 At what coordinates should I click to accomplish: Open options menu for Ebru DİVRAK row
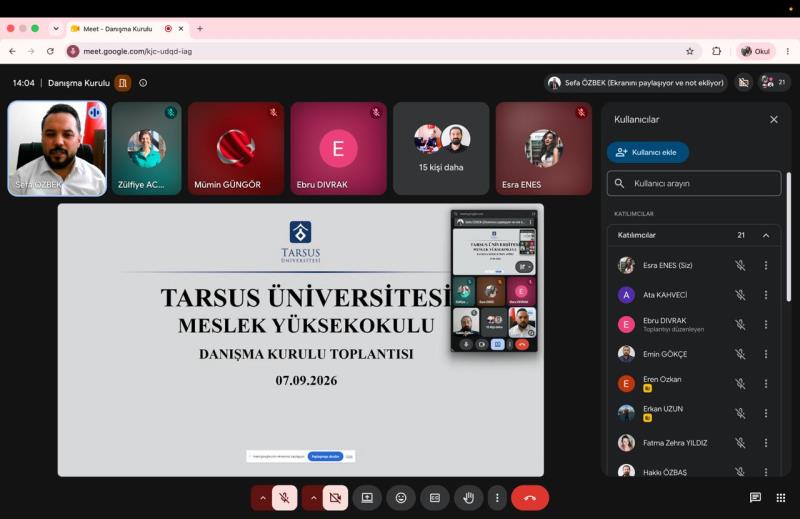[766, 325]
